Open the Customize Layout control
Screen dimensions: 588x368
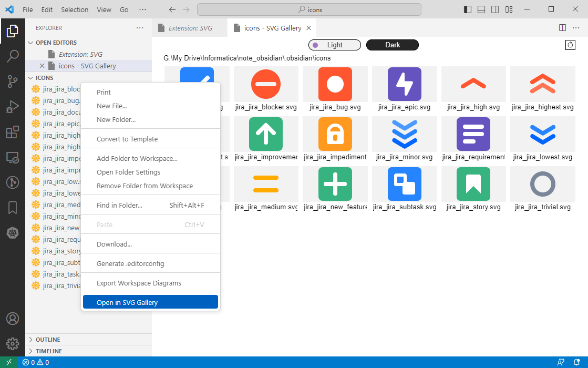[509, 9]
